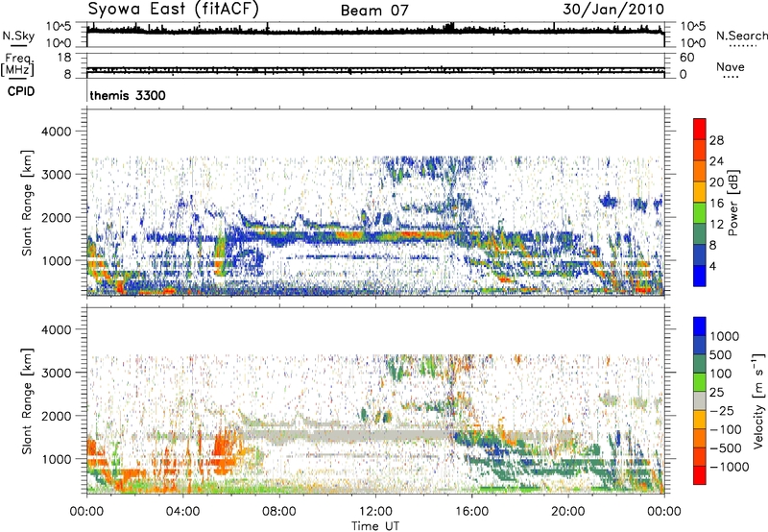Select the "Power [dB]" colorbar title
Screen dimensions: 768x532
(733, 203)
